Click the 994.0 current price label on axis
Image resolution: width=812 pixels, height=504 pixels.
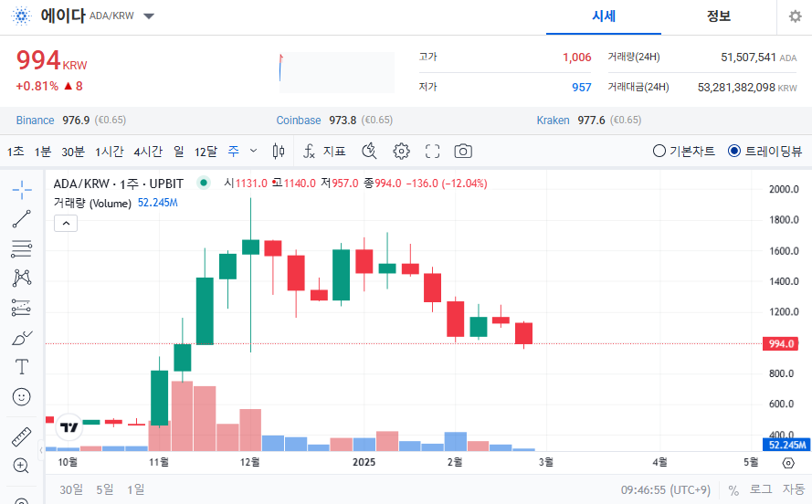pyautogui.click(x=780, y=343)
